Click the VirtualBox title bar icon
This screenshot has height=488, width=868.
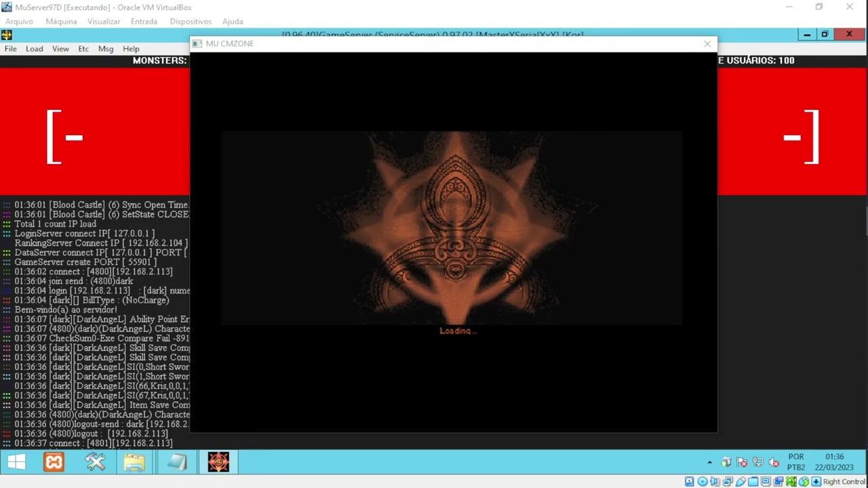click(x=7, y=7)
